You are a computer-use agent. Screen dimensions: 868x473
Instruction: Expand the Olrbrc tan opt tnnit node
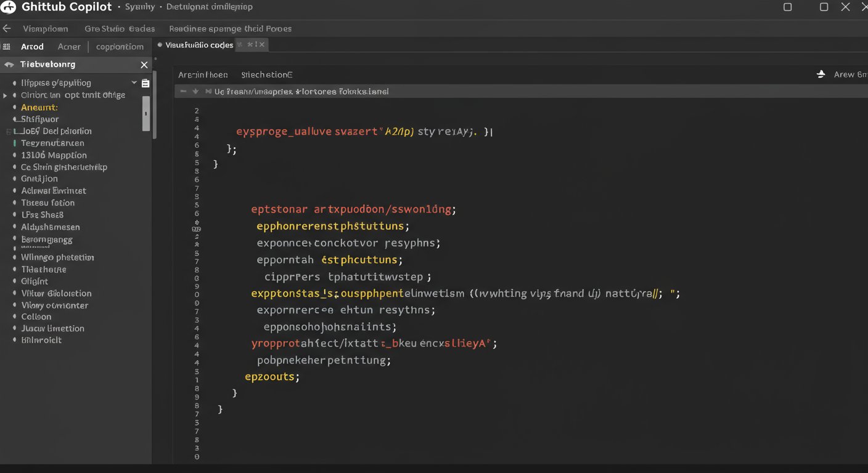point(5,95)
